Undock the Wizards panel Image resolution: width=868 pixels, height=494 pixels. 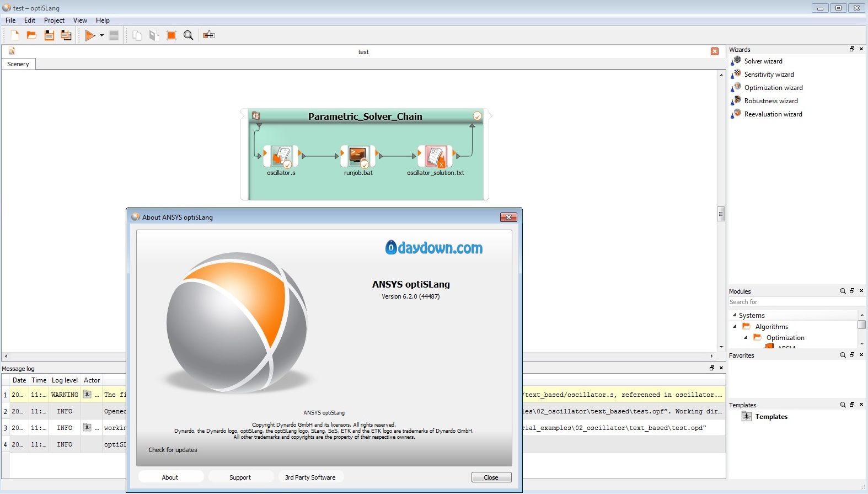[852, 49]
